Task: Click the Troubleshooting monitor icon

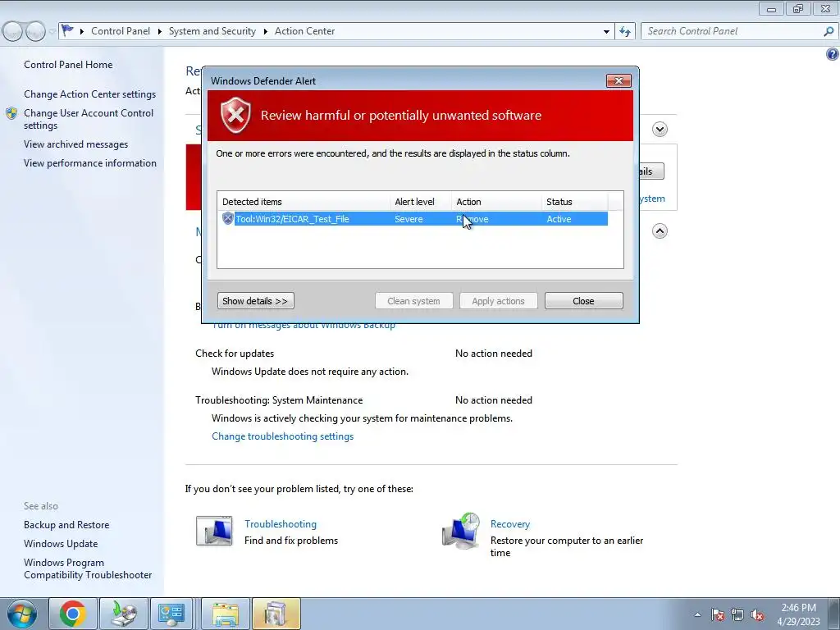Action: (x=214, y=531)
